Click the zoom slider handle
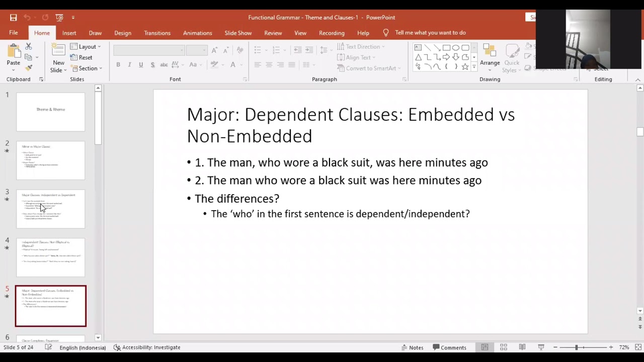 pyautogui.click(x=577, y=347)
